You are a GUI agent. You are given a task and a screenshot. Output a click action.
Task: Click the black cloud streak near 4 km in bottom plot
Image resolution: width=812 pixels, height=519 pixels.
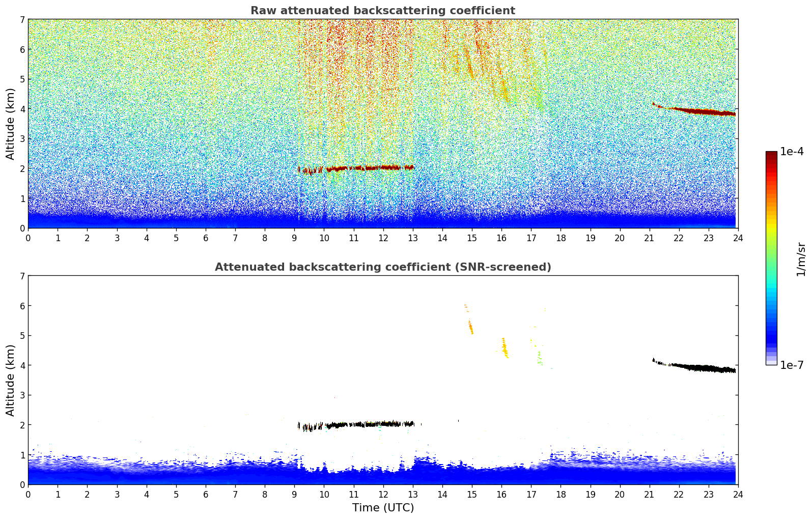pos(695,366)
